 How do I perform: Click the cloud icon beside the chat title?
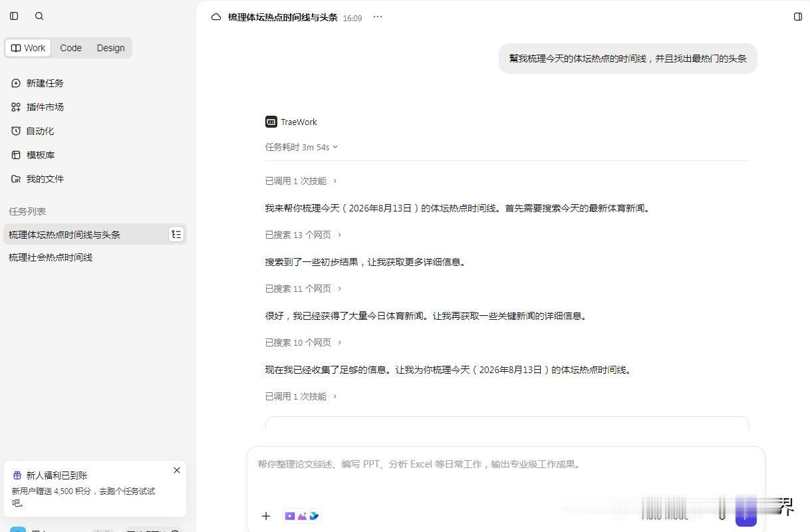(216, 17)
